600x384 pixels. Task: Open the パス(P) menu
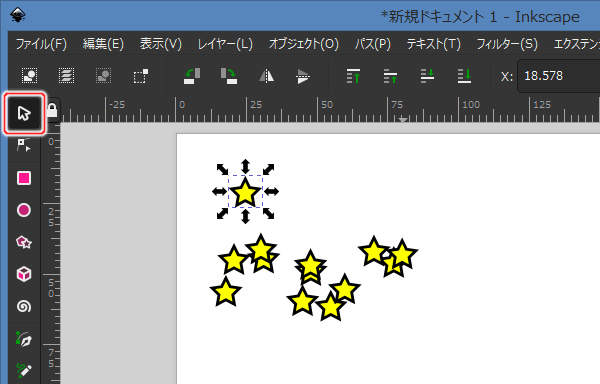pos(373,44)
